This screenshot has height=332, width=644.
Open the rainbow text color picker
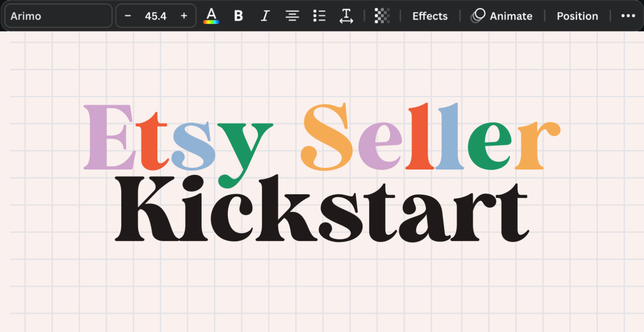(211, 16)
